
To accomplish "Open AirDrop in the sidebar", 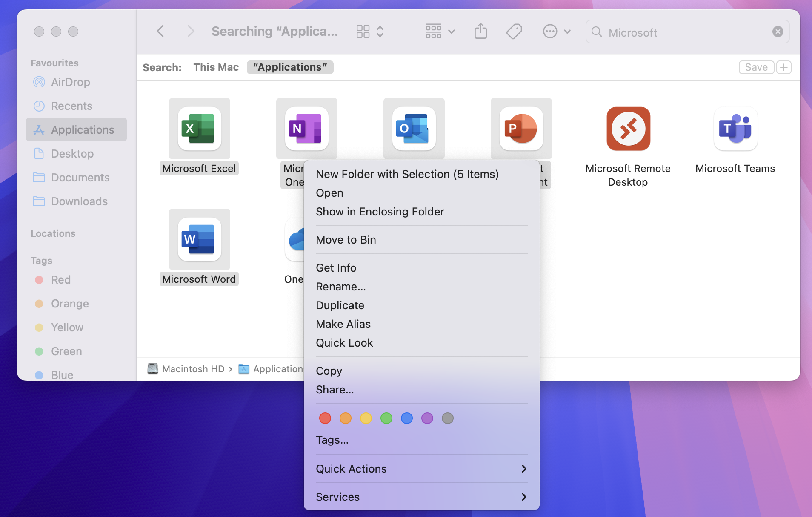I will pos(77,82).
